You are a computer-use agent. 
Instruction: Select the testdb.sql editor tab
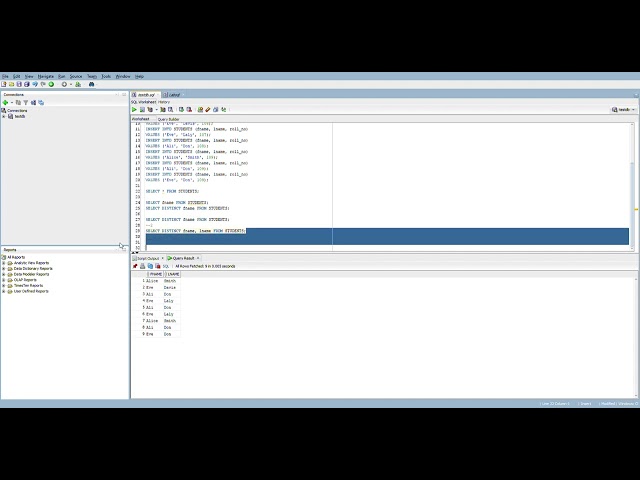[144, 95]
